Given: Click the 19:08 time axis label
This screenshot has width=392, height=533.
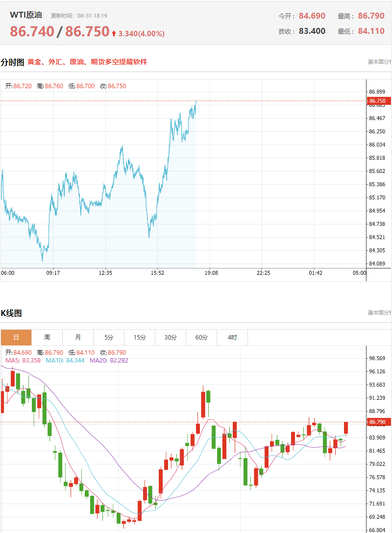Looking at the screenshot, I should (211, 273).
